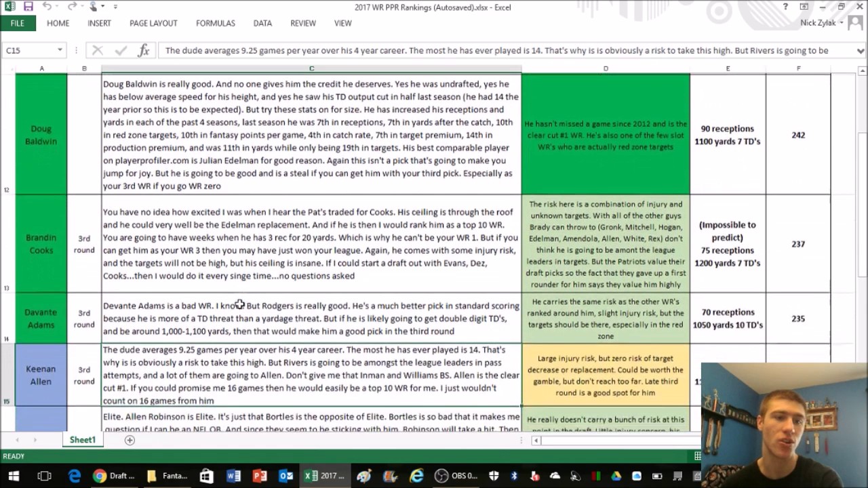
Task: Open Task View on the taskbar
Action: click(44, 476)
